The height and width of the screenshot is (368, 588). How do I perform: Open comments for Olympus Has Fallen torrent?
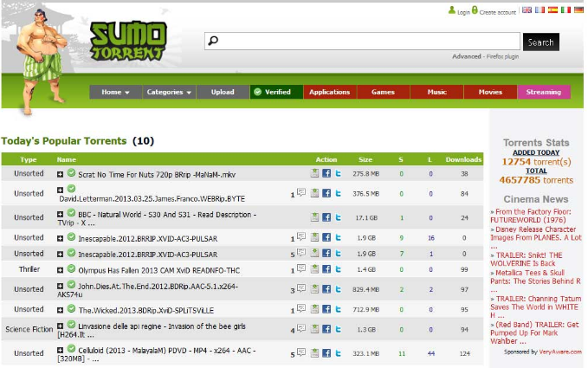pos(300,268)
